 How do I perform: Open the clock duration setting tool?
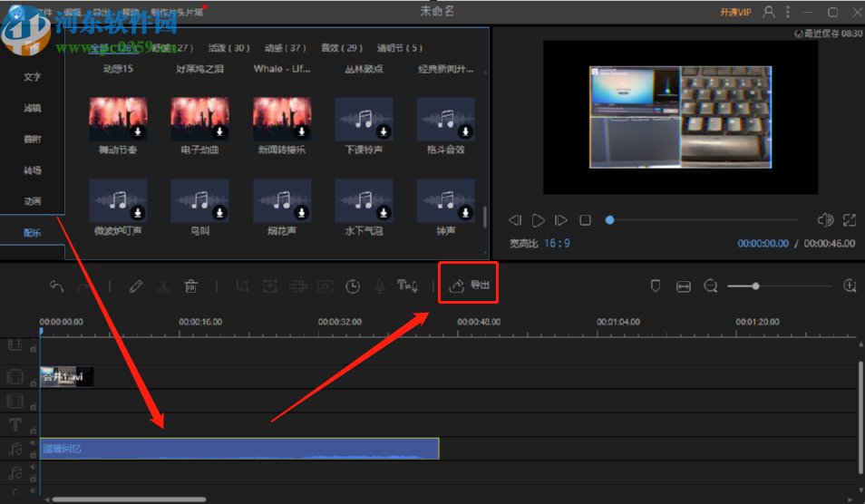pos(353,286)
